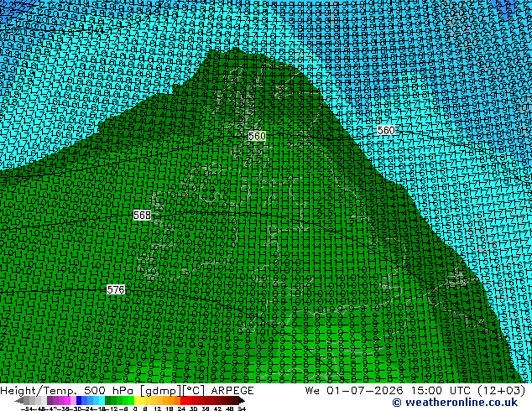Click the We 01-07-2026 date text

click(x=355, y=391)
